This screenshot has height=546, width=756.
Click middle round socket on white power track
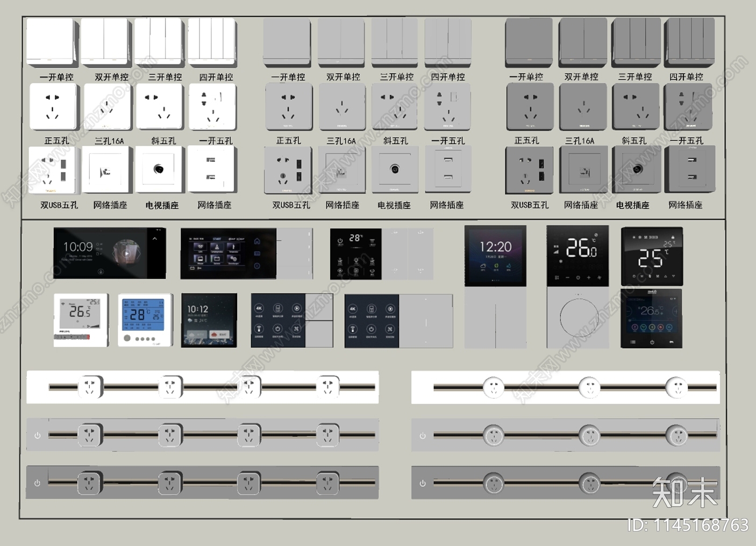point(589,387)
